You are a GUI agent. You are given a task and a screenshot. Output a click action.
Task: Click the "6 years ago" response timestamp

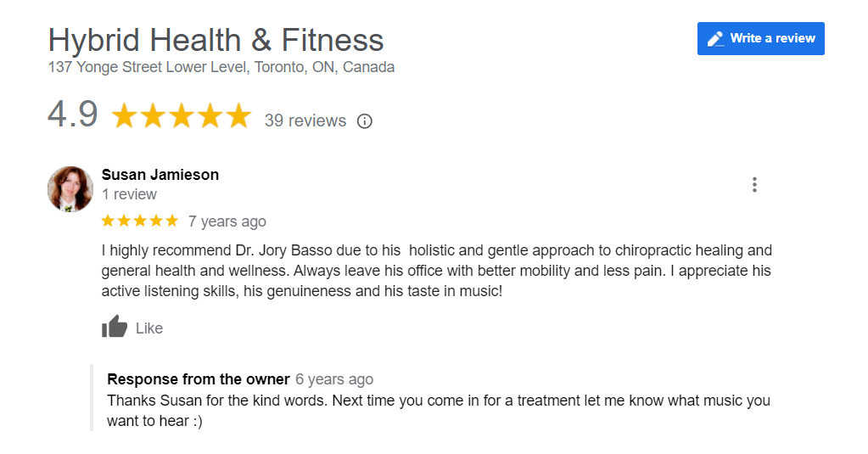coord(334,379)
